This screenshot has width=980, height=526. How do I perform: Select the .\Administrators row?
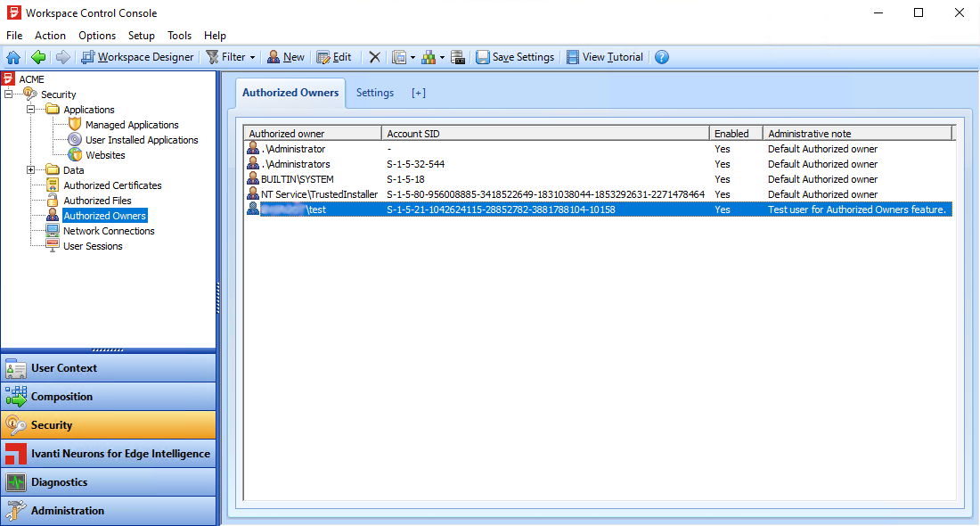coord(599,164)
